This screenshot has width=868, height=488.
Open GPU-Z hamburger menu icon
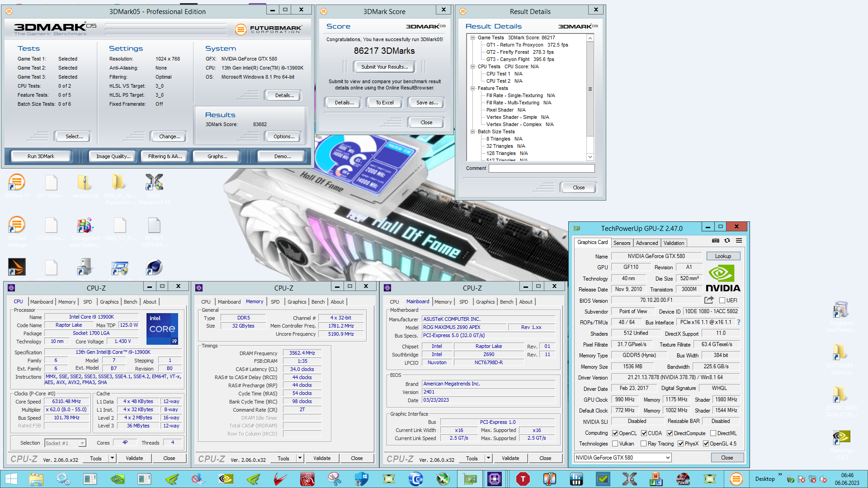coord(739,241)
